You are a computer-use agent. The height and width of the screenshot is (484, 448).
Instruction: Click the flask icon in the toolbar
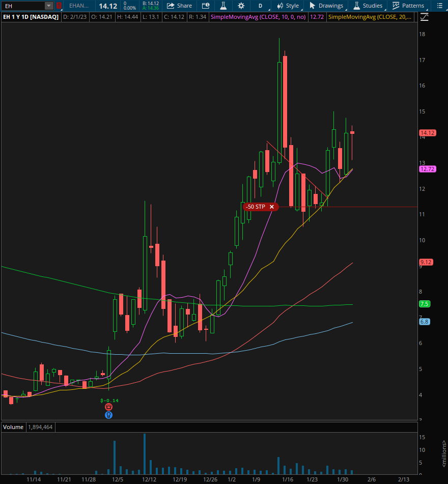pos(223,6)
